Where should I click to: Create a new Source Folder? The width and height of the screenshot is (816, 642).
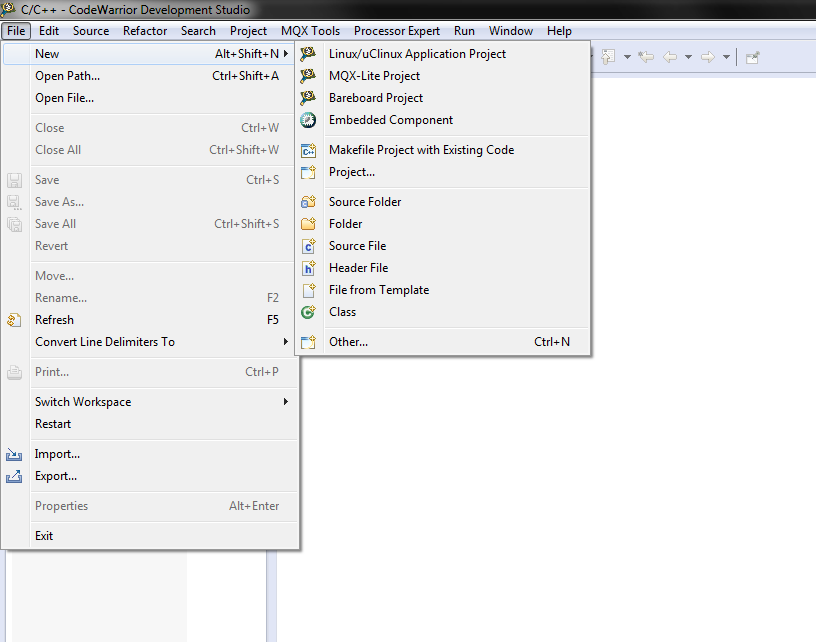click(442, 201)
